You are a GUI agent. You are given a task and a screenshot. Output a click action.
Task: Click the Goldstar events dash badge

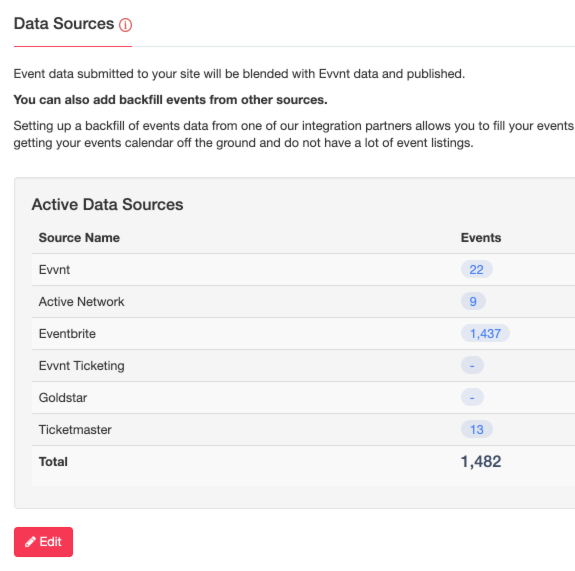(x=472, y=397)
